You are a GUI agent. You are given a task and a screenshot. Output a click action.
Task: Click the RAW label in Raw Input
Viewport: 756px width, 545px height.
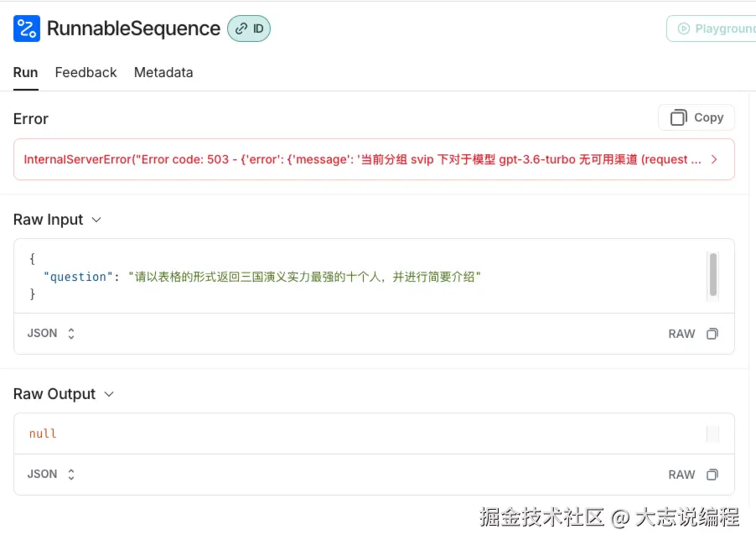click(681, 334)
